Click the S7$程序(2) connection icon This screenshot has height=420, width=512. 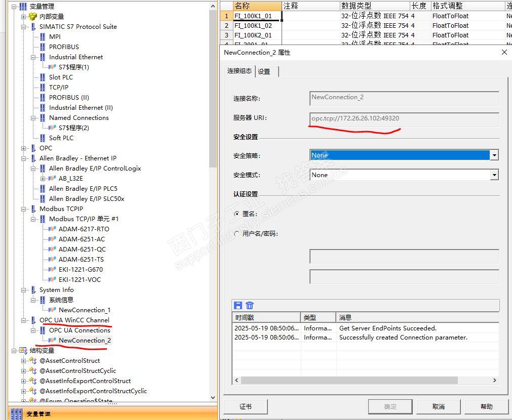(x=52, y=128)
